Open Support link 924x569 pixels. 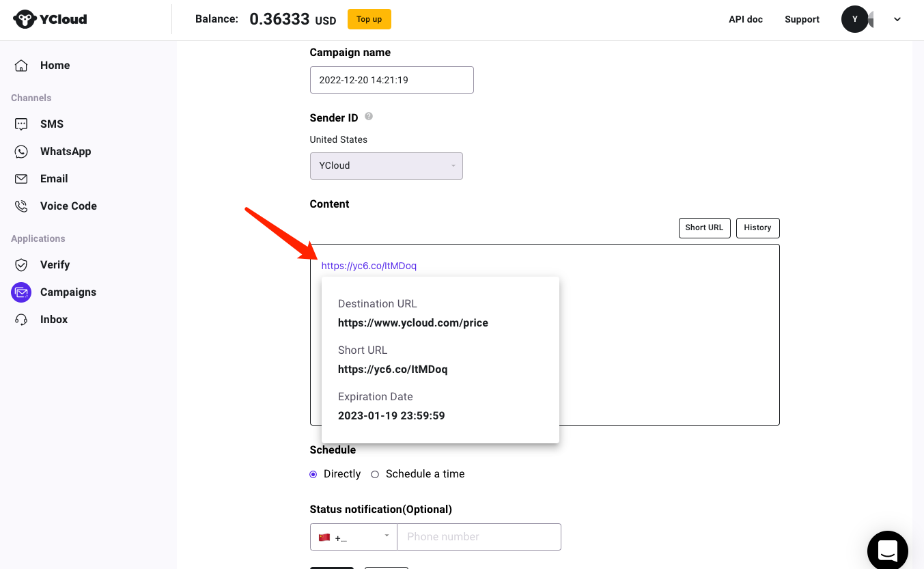[802, 19]
